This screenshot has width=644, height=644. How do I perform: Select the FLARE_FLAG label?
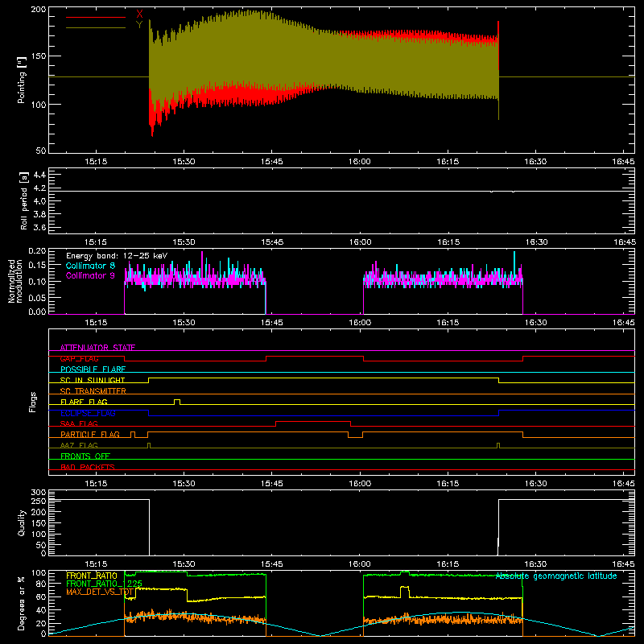84,402
